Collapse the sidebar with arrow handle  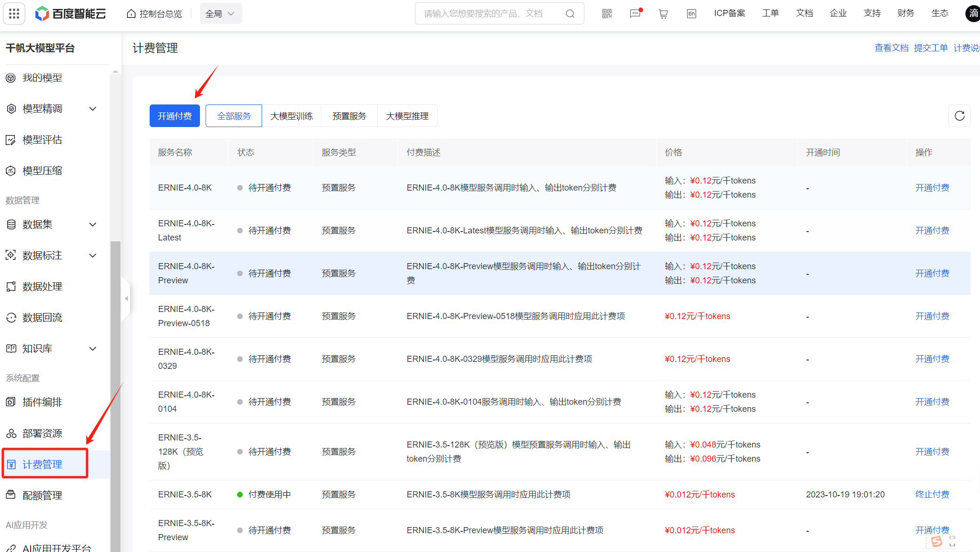pos(126,299)
